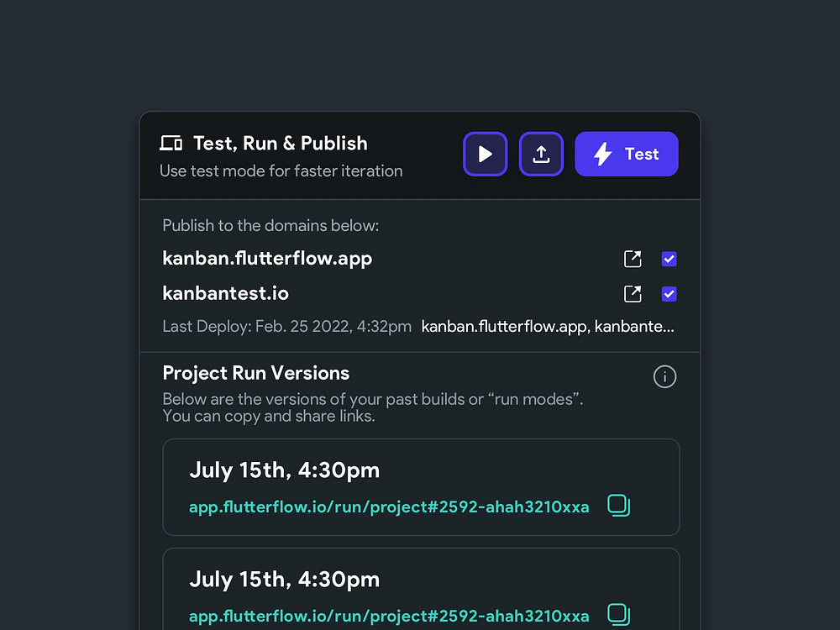Click the truncated deployed domains list text
Viewport: 840px width, 630px height.
pos(548,326)
